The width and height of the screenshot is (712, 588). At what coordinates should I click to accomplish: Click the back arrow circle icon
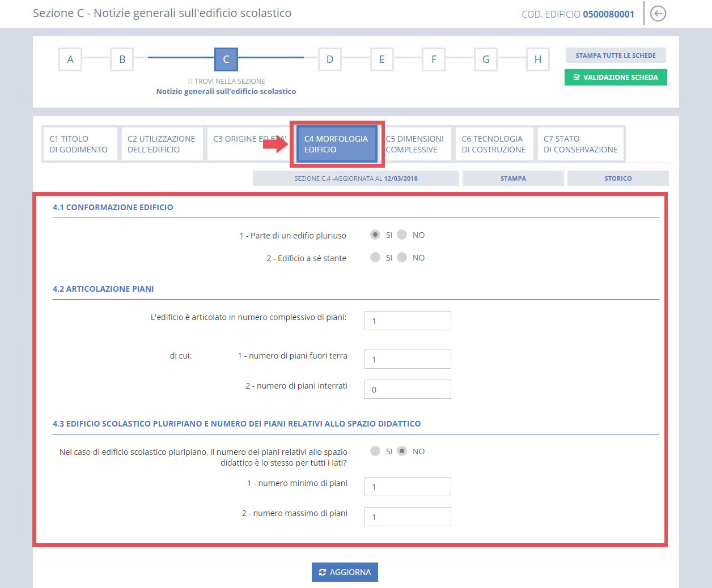658,14
